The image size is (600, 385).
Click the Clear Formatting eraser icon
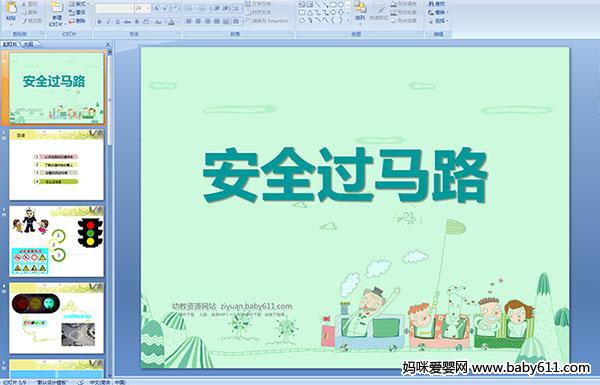coord(174,8)
